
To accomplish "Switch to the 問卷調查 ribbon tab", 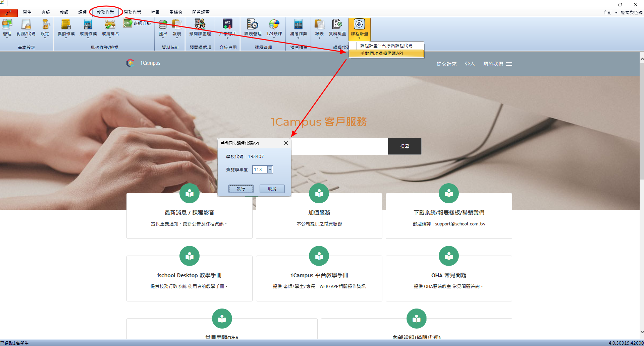I will 201,12.
